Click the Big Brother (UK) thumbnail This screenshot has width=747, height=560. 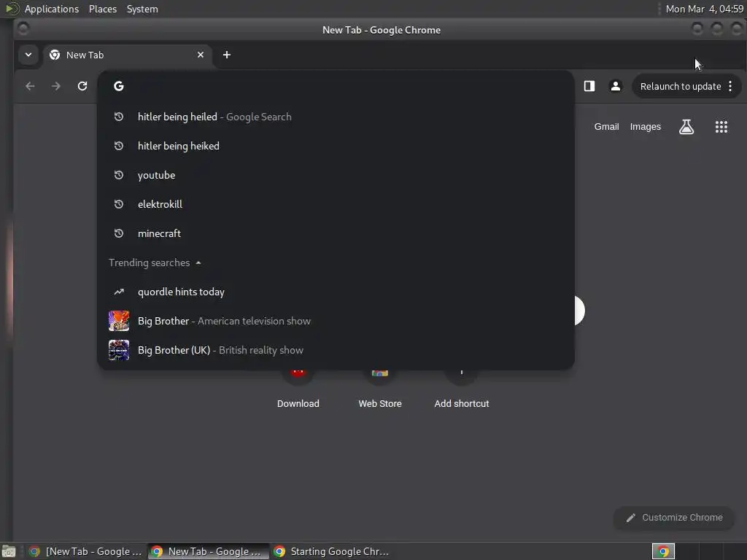119,350
